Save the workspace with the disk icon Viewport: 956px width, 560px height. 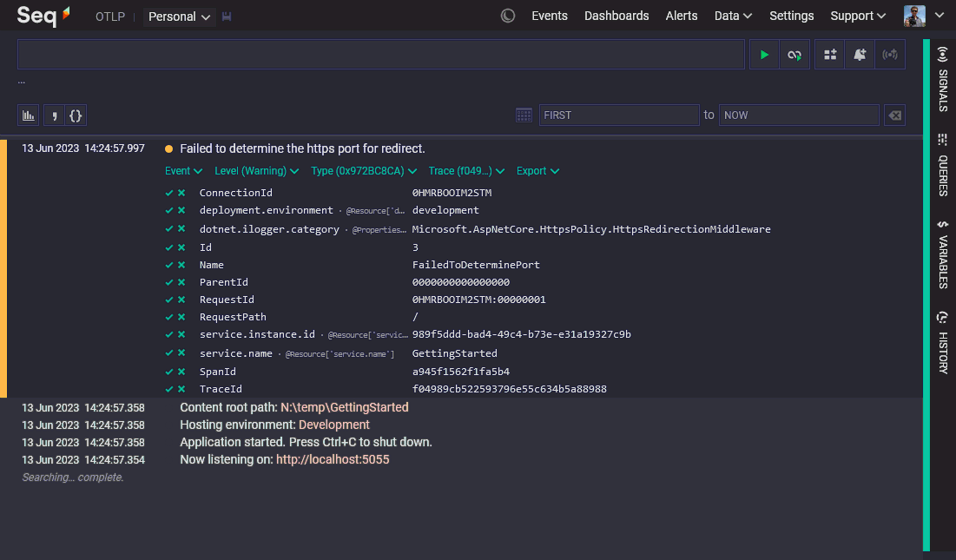(227, 17)
